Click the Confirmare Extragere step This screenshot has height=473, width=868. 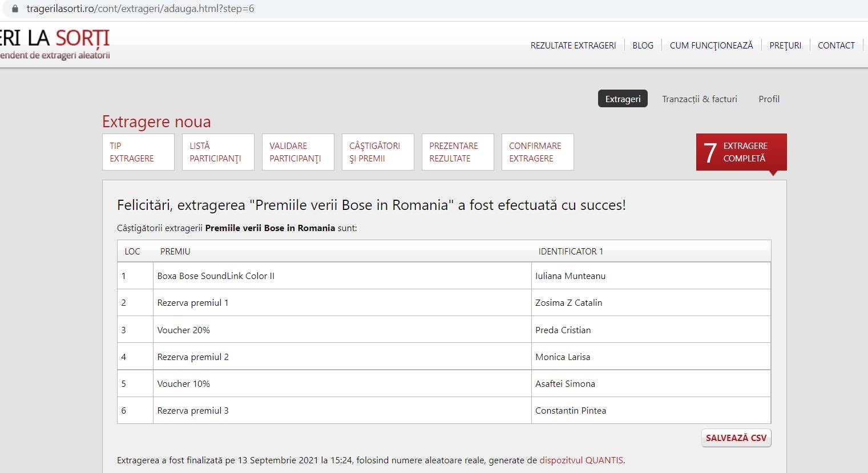point(538,152)
